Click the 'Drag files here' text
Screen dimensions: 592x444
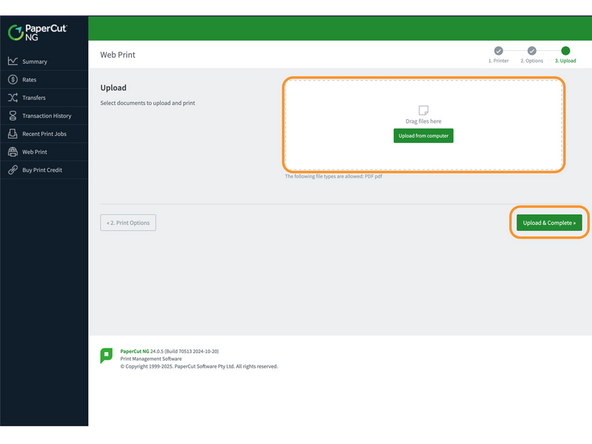pyautogui.click(x=423, y=121)
